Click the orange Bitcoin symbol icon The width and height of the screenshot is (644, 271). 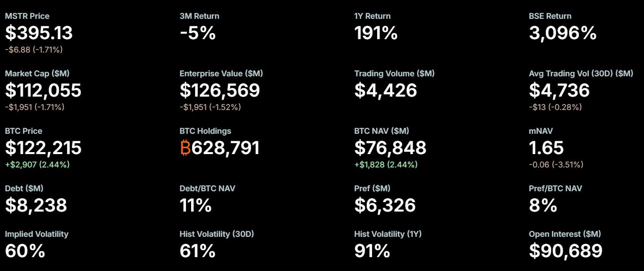(185, 148)
